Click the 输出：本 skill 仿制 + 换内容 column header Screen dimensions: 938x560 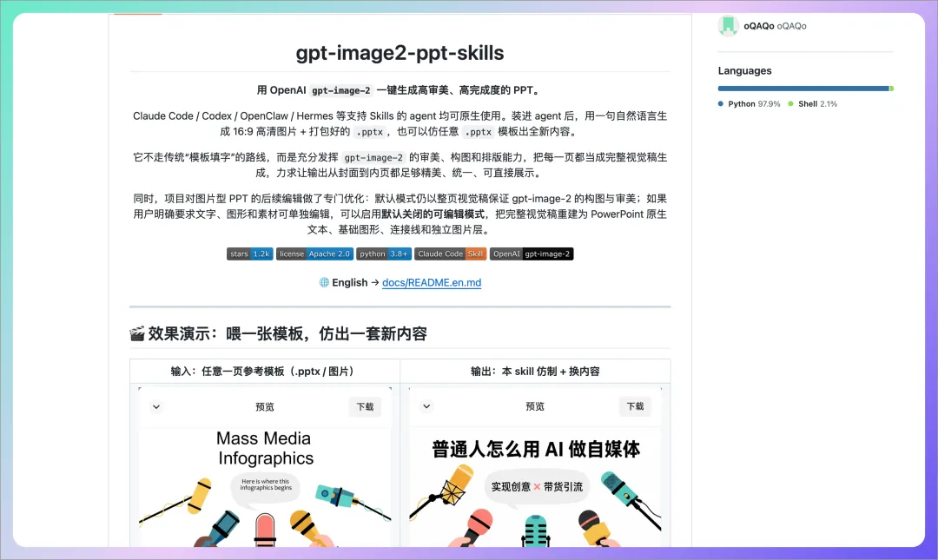point(535,371)
